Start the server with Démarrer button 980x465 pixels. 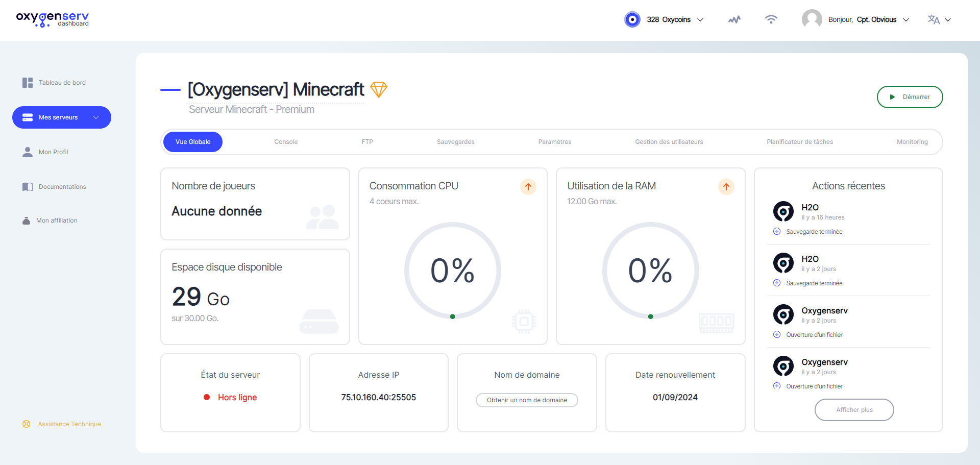tap(910, 97)
